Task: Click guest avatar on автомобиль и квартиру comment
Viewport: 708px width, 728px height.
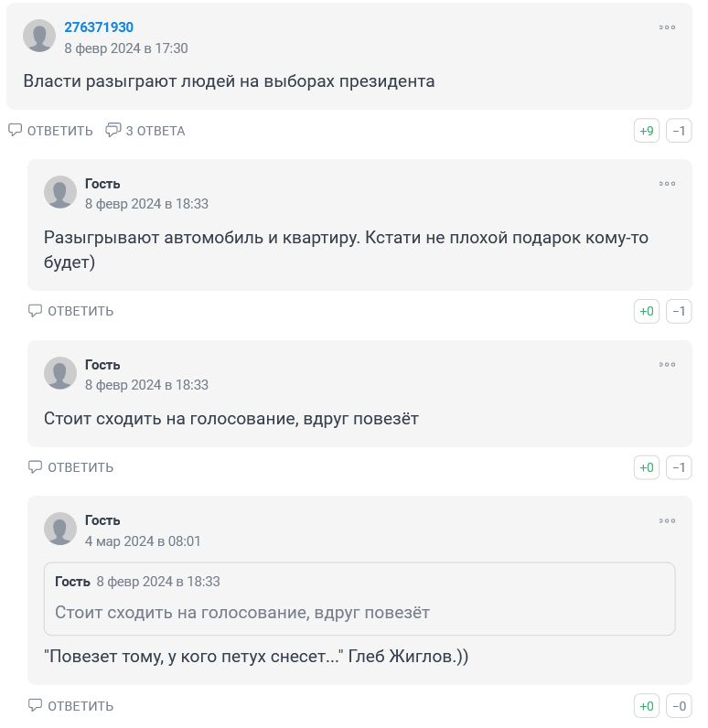Action: (60, 192)
